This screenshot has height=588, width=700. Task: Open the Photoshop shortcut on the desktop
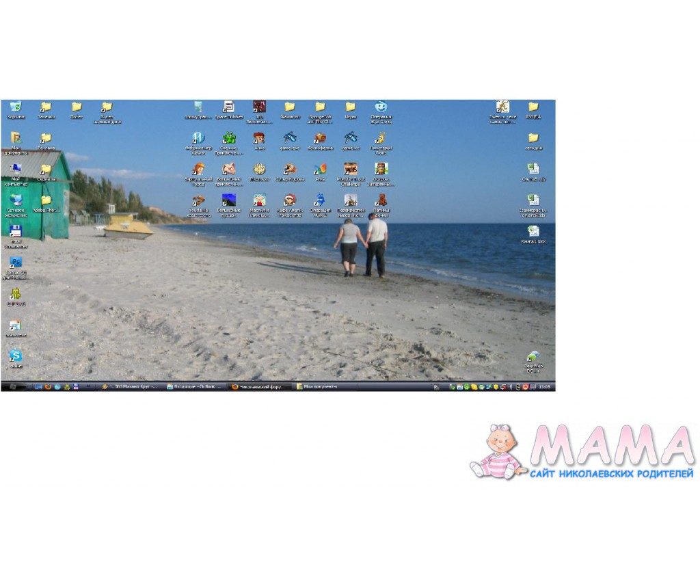pyautogui.click(x=15, y=263)
